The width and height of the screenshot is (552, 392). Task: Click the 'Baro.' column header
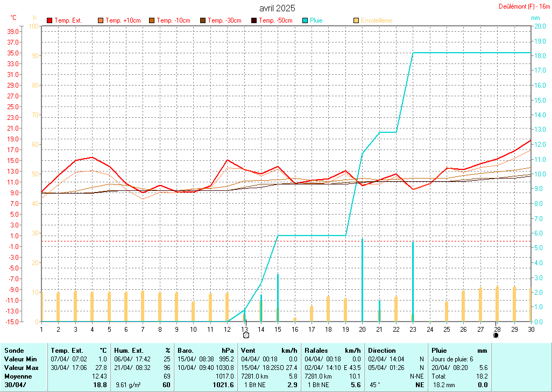pos(186,350)
